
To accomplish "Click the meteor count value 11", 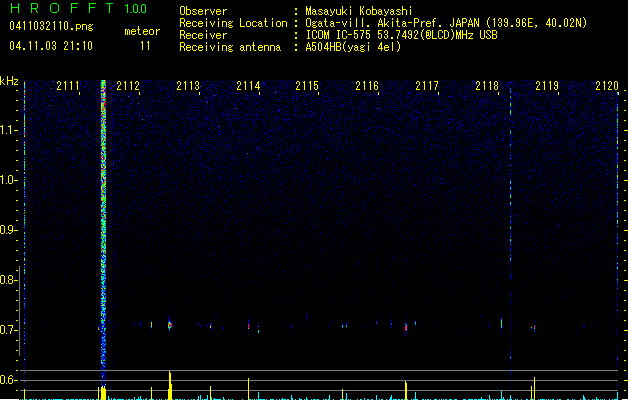I will click(x=145, y=46).
